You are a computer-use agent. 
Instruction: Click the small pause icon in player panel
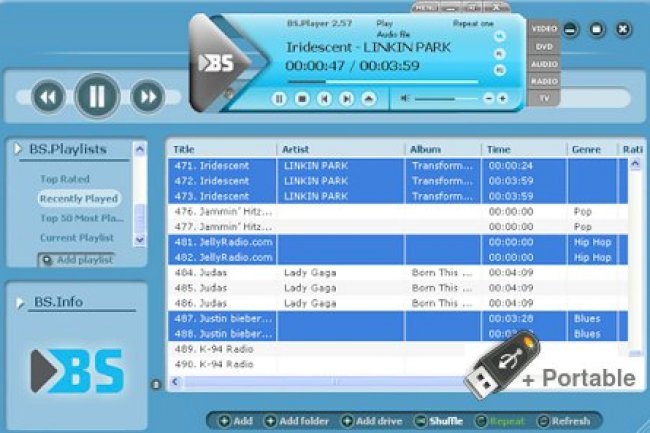pyautogui.click(x=279, y=99)
